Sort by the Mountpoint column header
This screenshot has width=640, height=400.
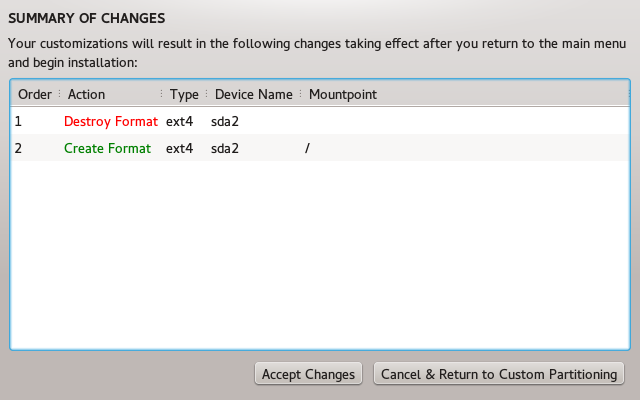[342, 95]
